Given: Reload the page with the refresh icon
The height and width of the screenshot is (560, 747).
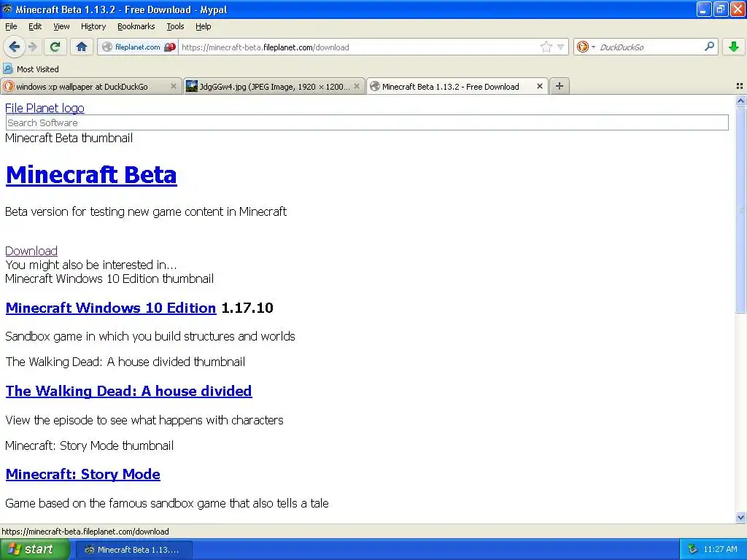Looking at the screenshot, I should tap(55, 47).
